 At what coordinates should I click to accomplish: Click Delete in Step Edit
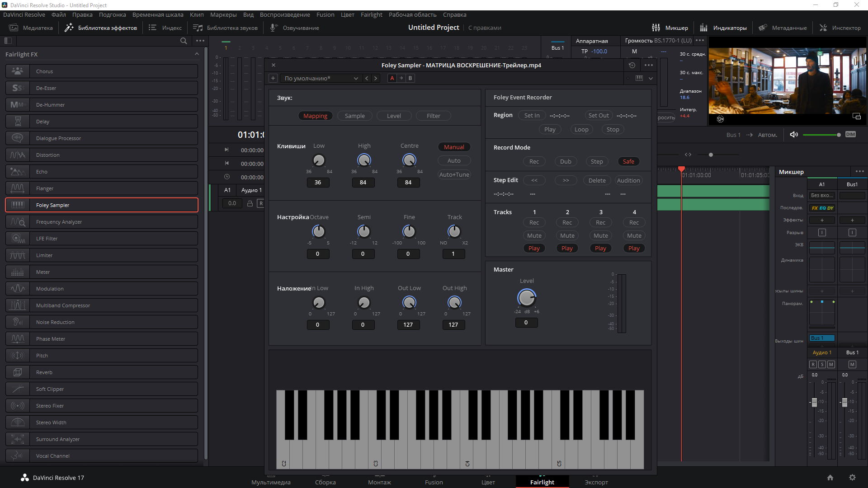[597, 181]
